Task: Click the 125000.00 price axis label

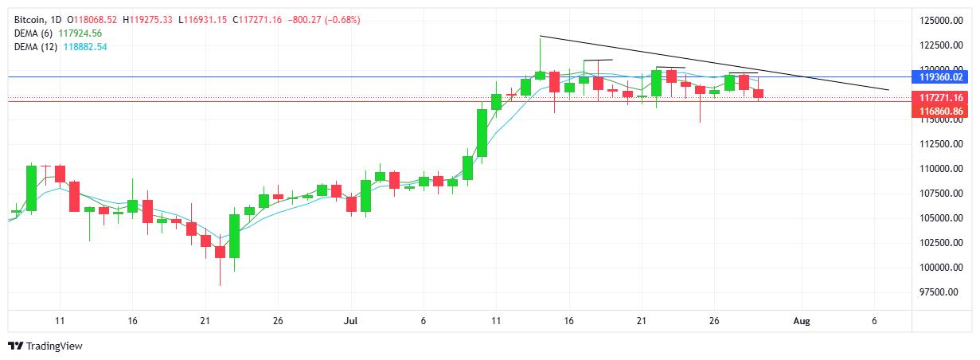Action: coord(942,21)
